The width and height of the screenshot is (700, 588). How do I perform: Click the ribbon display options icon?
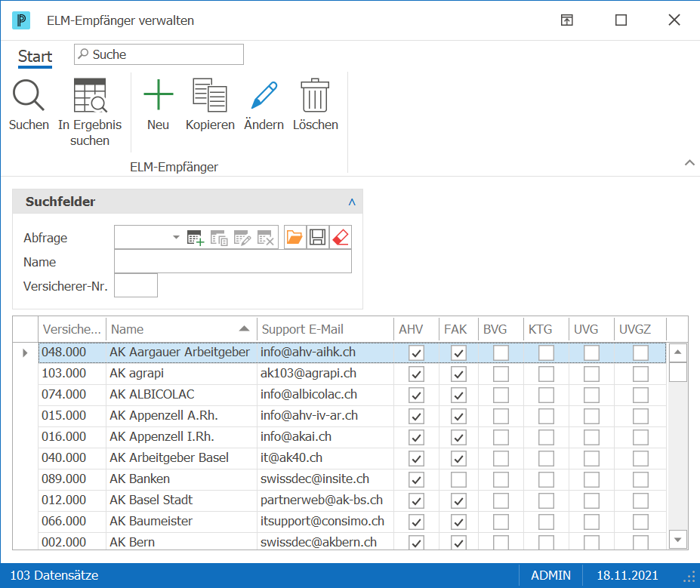566,20
